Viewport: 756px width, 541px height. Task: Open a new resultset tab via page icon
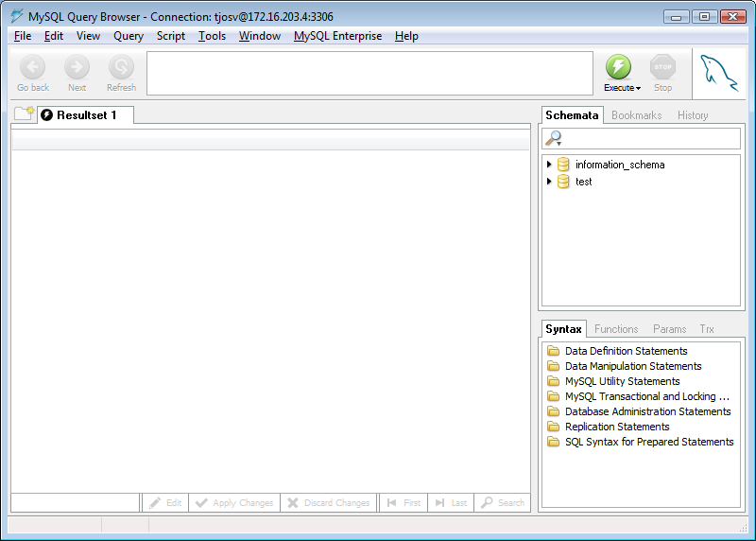pos(25,113)
